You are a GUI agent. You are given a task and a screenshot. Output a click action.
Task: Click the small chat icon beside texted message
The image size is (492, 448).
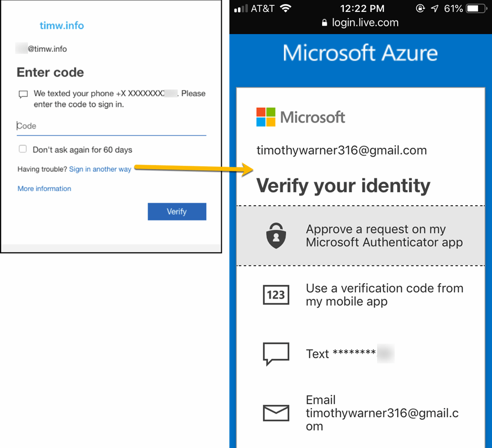(x=23, y=94)
